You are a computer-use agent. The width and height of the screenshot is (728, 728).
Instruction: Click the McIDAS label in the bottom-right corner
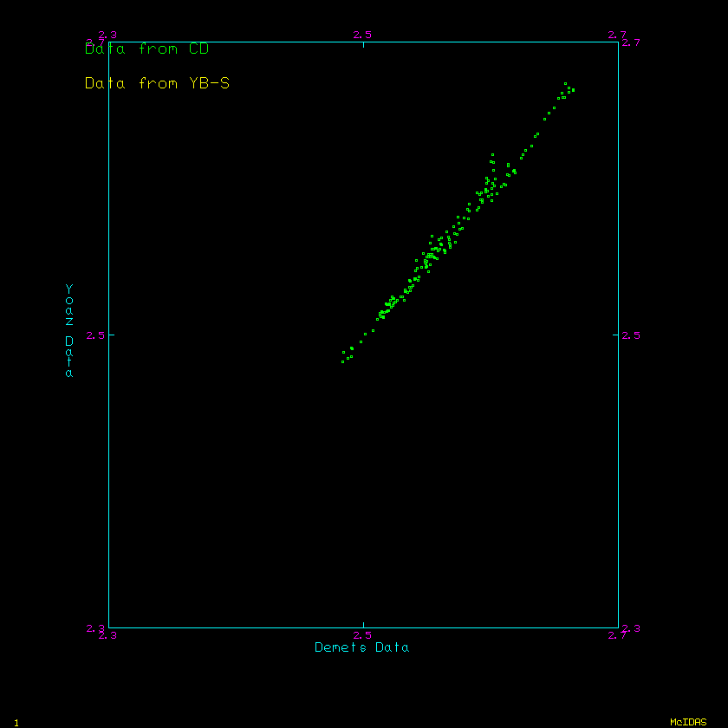[688, 722]
